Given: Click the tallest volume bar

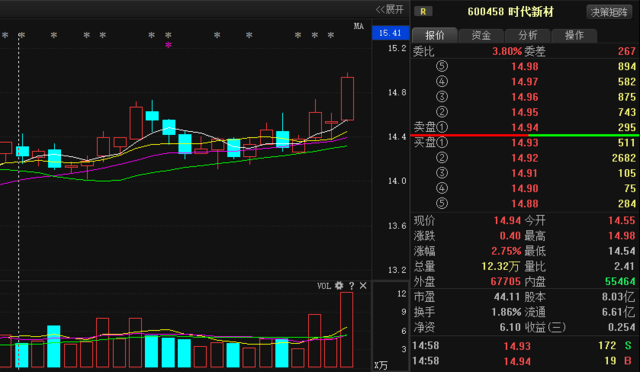Looking at the screenshot, I should click(347, 330).
